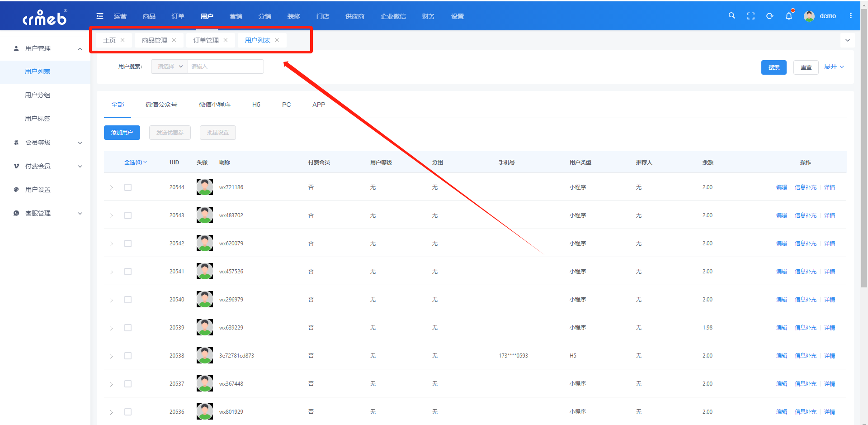This screenshot has height=425, width=868.
Task: Select the checkbox for user 20541
Action: pyautogui.click(x=128, y=272)
